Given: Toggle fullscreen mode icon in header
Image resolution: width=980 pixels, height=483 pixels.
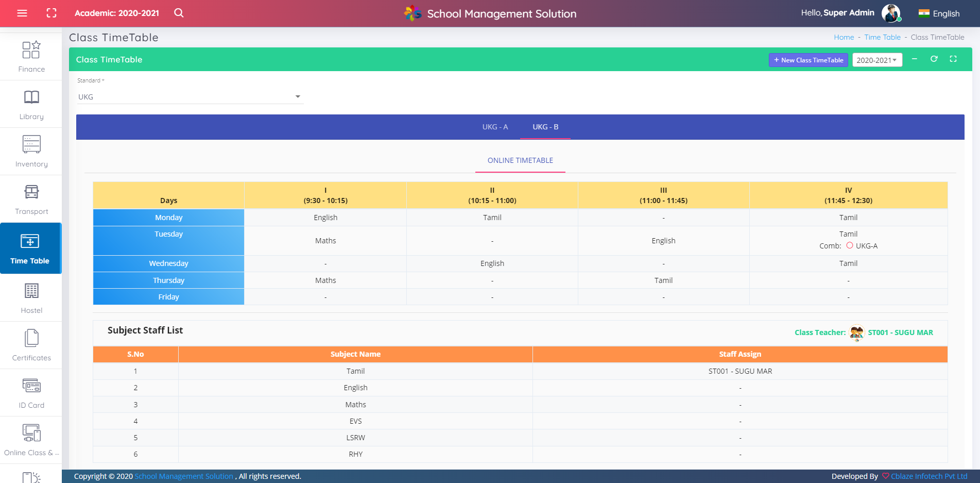Looking at the screenshot, I should tap(51, 13).
